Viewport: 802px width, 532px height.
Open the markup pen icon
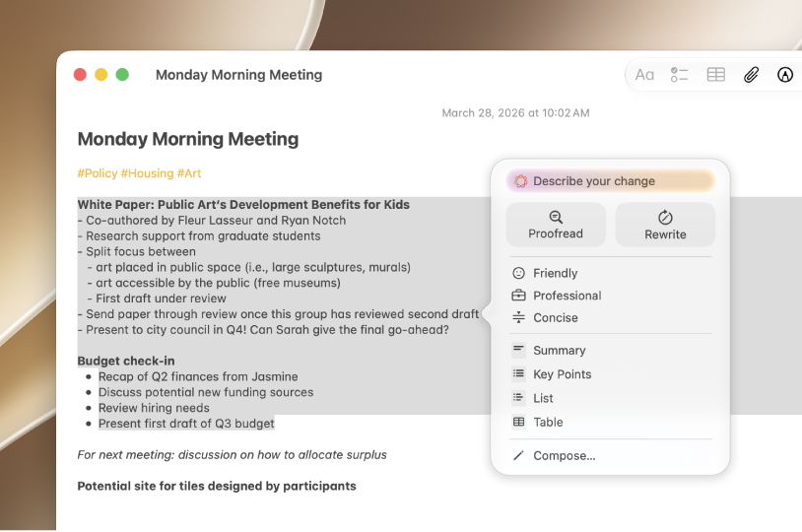[785, 75]
